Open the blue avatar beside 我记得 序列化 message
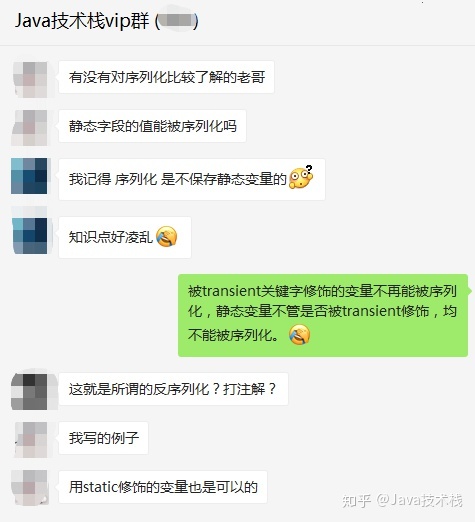 point(29,176)
